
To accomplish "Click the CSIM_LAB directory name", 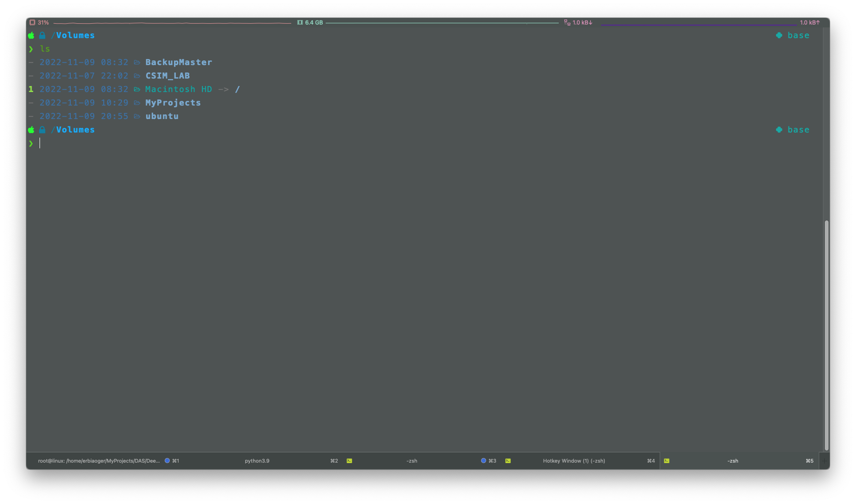I will (167, 76).
